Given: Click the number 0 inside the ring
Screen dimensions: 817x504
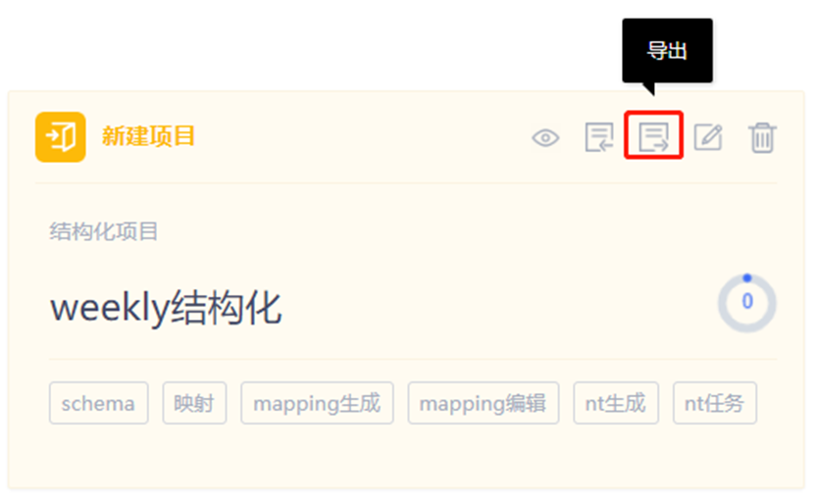Looking at the screenshot, I should [x=747, y=301].
